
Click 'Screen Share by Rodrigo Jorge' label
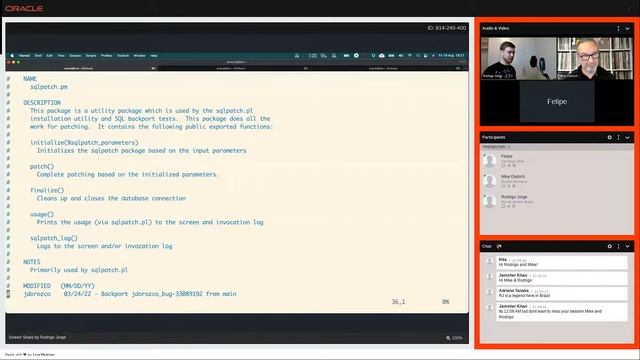click(37, 338)
